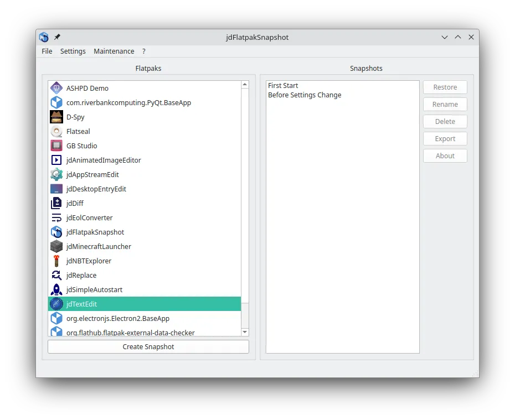Screen dimensions: 515x420
Task: Select jdNBTExplorer entry
Action: tap(145, 261)
